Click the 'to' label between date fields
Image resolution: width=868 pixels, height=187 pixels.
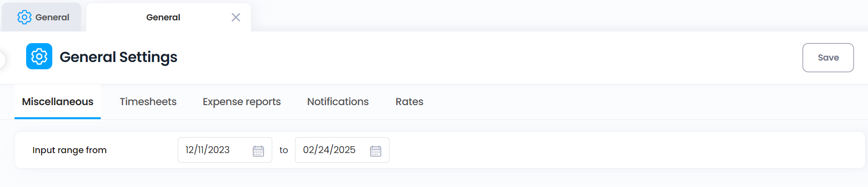pyautogui.click(x=284, y=150)
